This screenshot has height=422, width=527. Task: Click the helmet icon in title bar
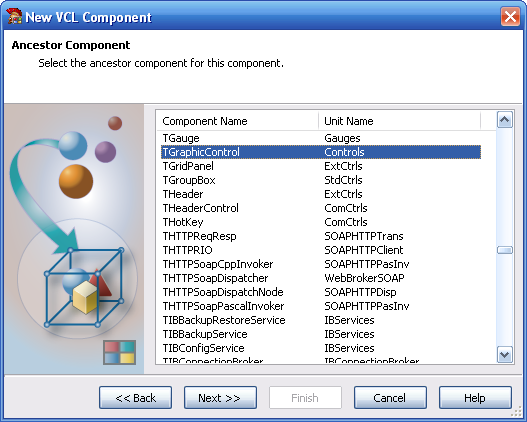coord(14,16)
